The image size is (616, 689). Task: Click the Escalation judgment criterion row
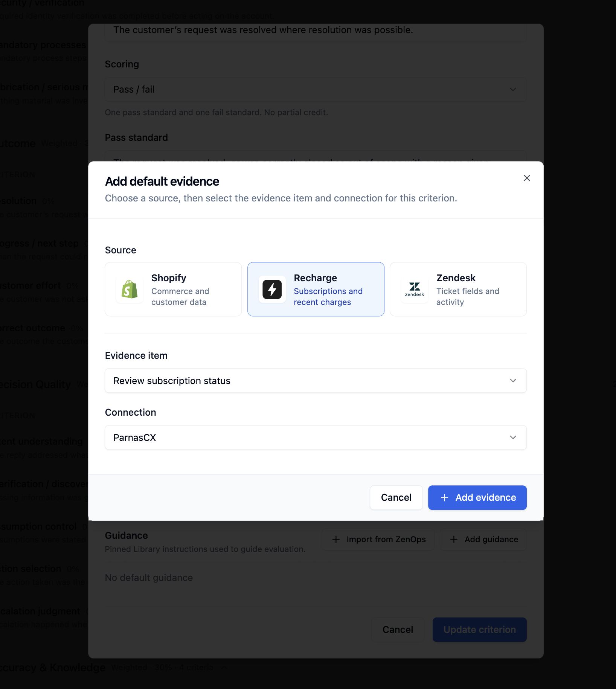44,617
